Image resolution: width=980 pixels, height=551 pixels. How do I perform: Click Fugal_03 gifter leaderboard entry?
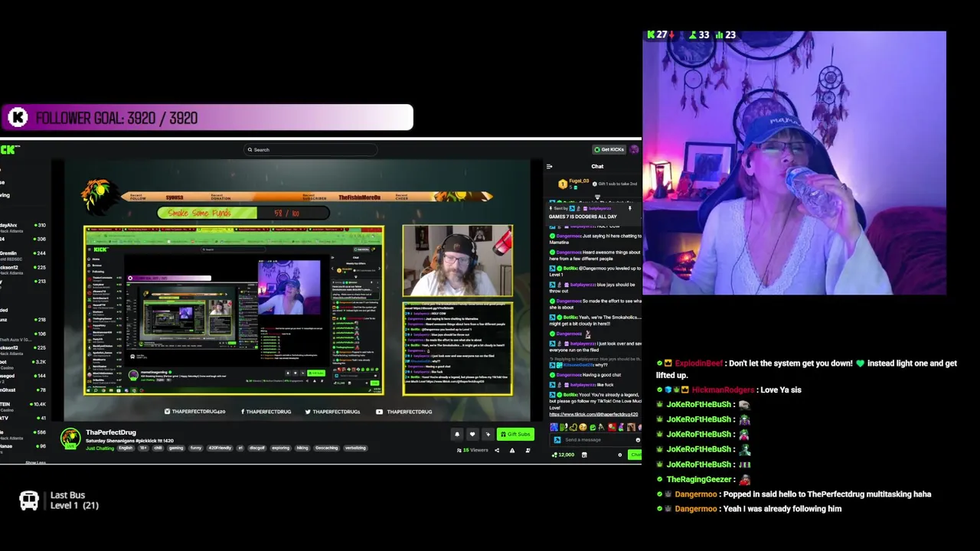pyautogui.click(x=574, y=184)
